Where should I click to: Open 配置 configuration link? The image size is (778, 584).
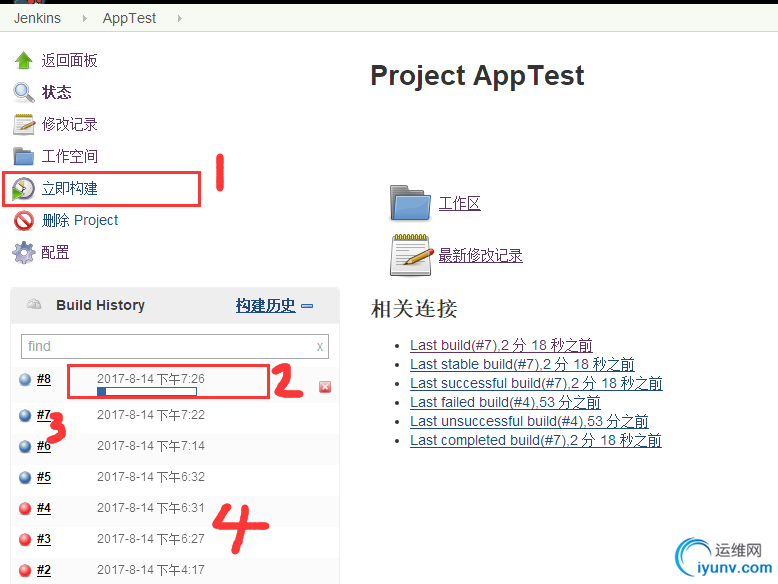pyautogui.click(x=55, y=253)
